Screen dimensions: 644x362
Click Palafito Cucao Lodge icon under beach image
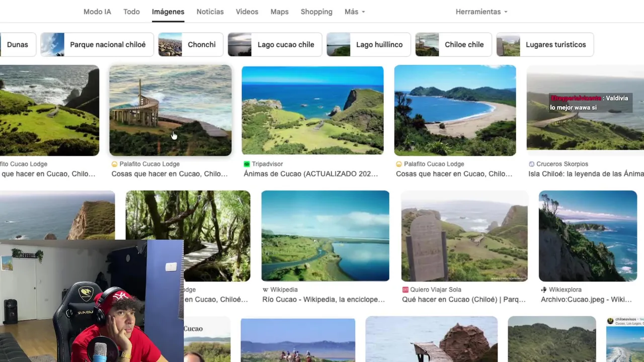coord(399,164)
